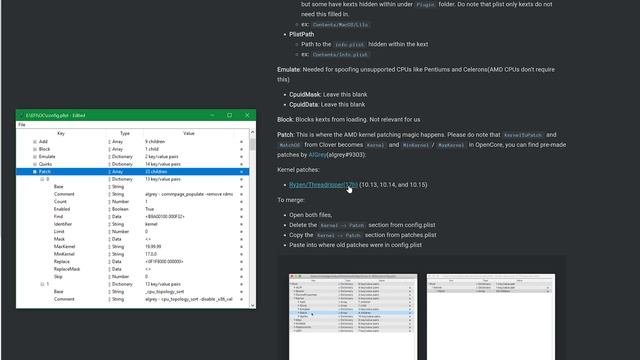640x360 pixels.
Task: Click the row handle dot for Skip
Action: (x=241, y=277)
